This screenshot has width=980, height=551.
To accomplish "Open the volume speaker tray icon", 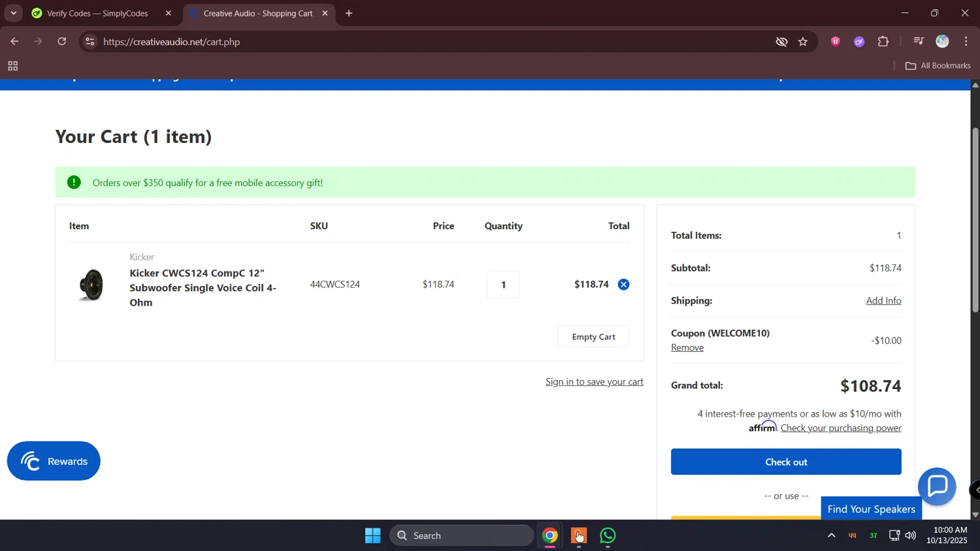I will coord(911,536).
